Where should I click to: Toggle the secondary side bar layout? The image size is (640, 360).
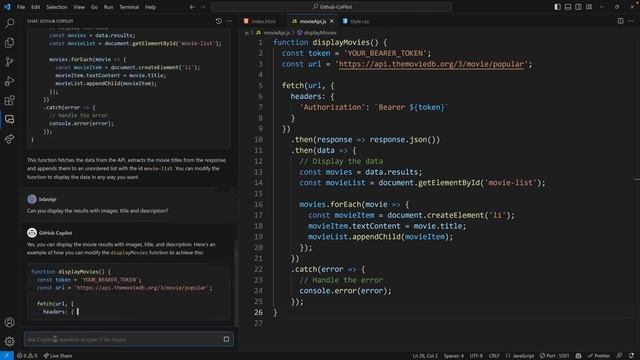pyautogui.click(x=578, y=7)
